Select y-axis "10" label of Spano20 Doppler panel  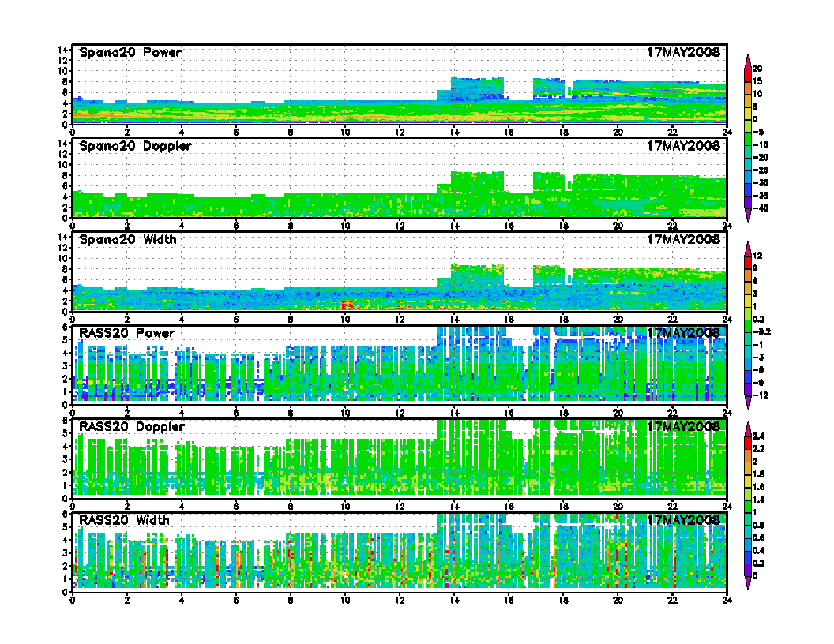[63, 165]
